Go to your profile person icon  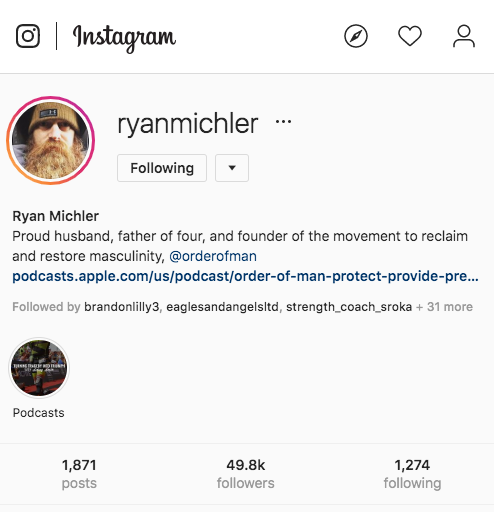(x=464, y=36)
